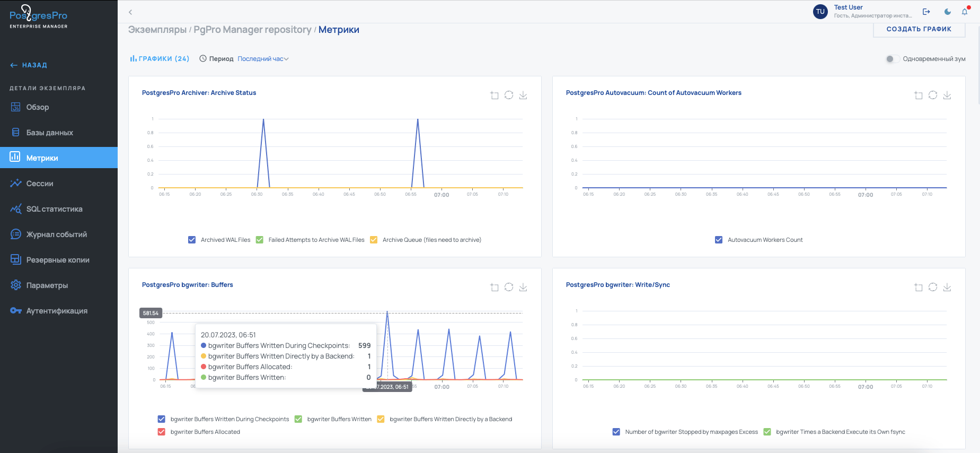Click PostgresPro Archiver: Archive Status title

199,93
